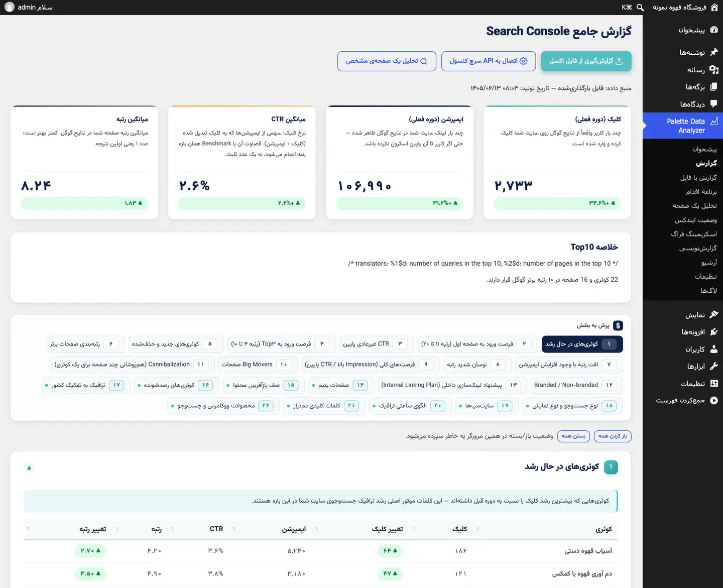Open the گزارش با فایل submenu item
The image size is (723, 588).
tap(698, 177)
